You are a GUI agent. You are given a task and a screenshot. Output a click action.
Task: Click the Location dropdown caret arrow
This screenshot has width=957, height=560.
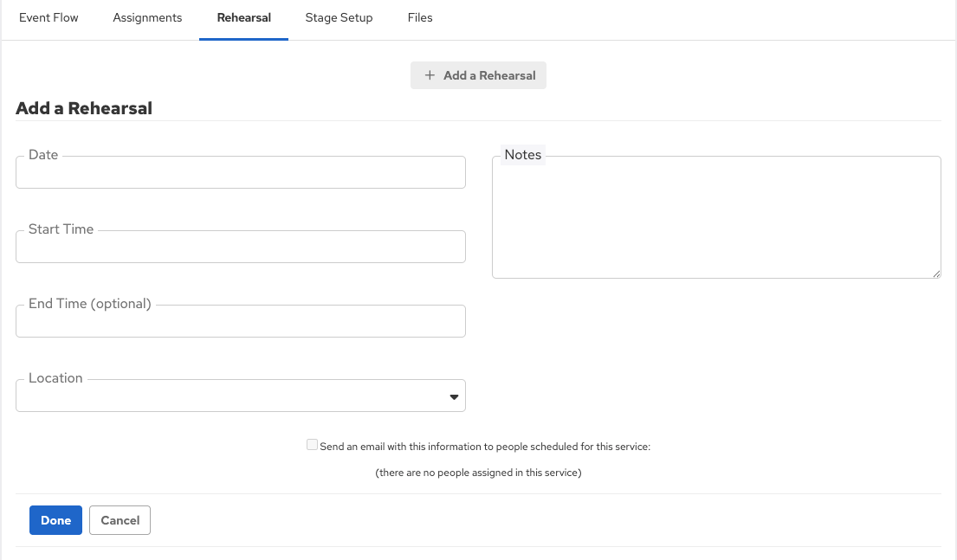454,397
